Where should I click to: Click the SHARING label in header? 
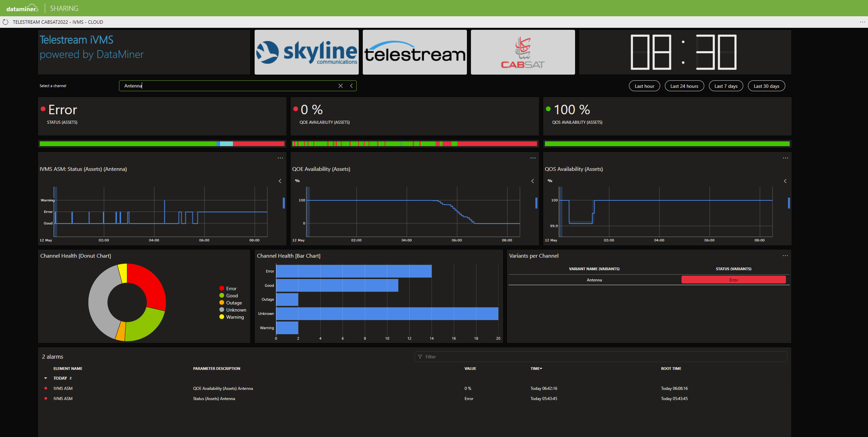pyautogui.click(x=64, y=8)
